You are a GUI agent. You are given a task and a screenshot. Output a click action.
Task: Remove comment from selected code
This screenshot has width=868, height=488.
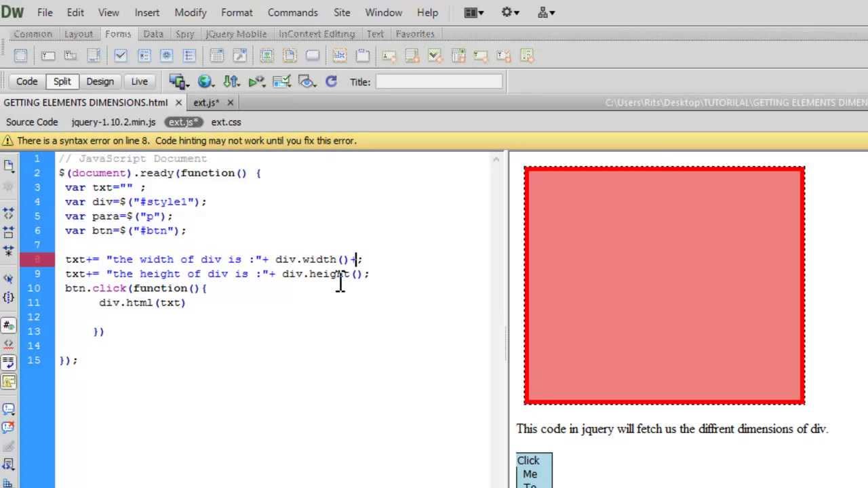click(8, 427)
